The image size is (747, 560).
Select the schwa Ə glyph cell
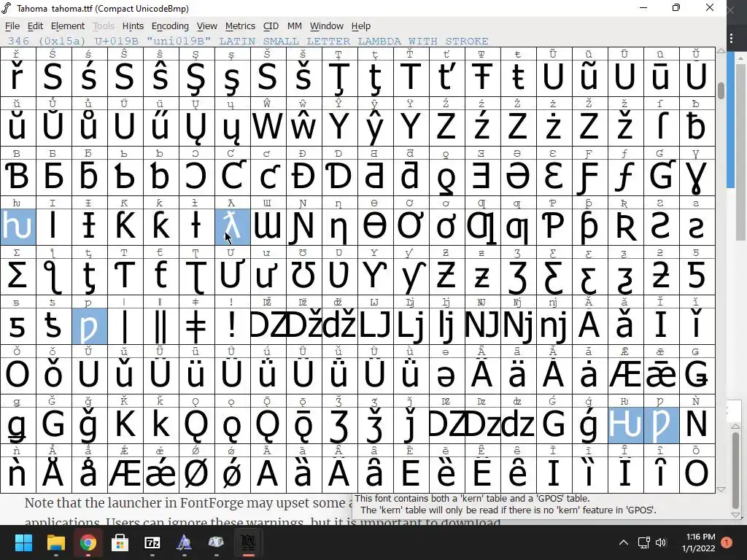pyautogui.click(x=519, y=176)
